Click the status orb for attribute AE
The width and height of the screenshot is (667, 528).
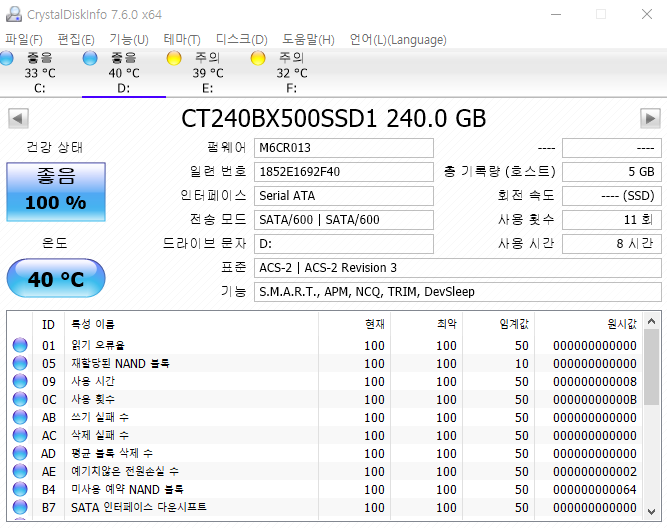20,471
